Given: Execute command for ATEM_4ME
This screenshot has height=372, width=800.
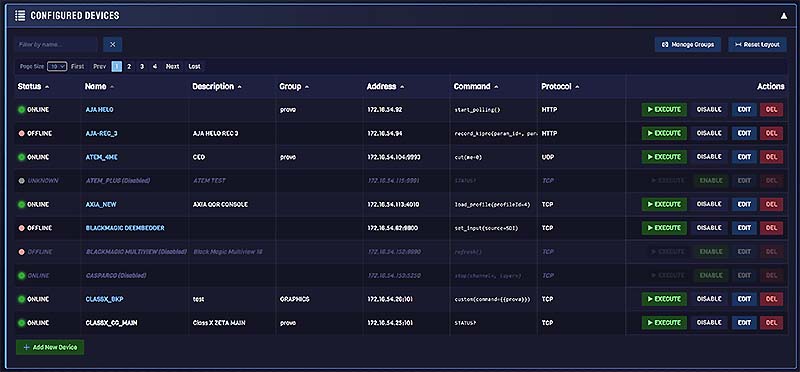Looking at the screenshot, I should [664, 157].
